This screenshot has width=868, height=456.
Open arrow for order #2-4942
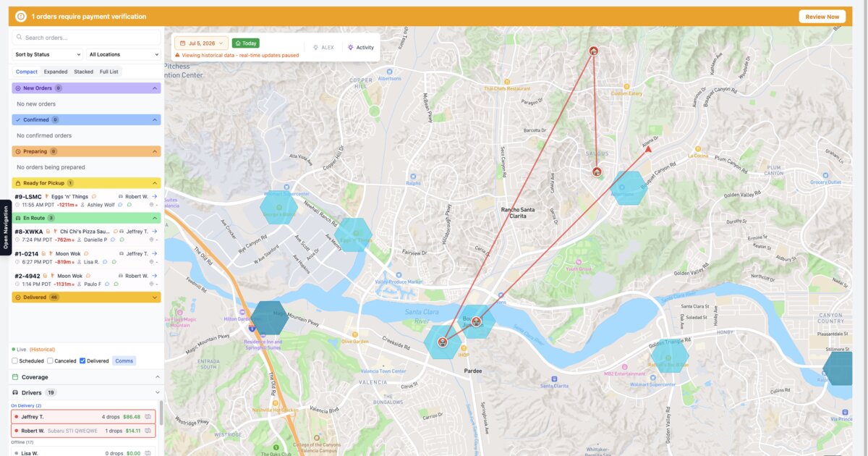[x=154, y=276]
